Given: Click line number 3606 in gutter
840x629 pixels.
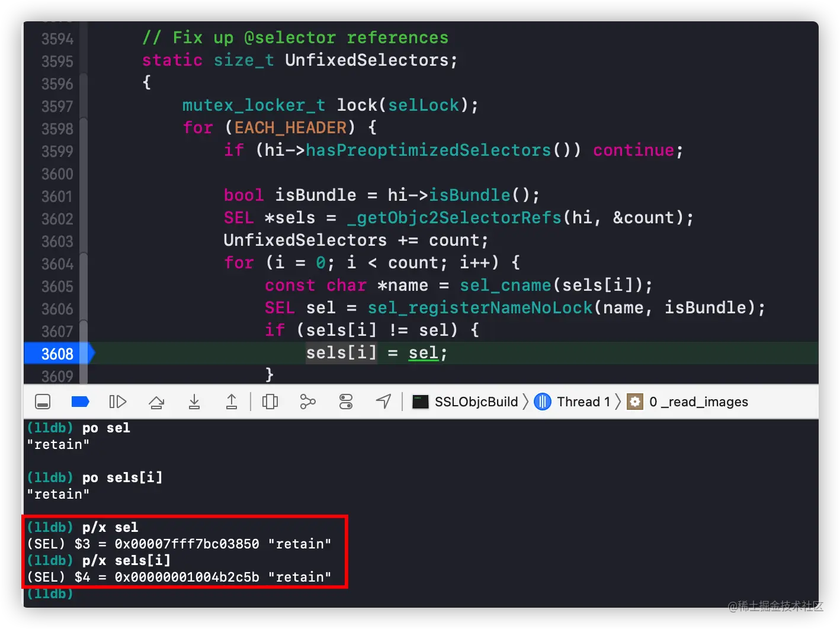Looking at the screenshot, I should tap(57, 309).
